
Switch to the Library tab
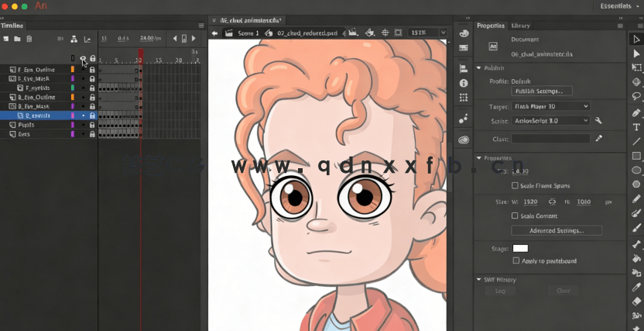[520, 26]
